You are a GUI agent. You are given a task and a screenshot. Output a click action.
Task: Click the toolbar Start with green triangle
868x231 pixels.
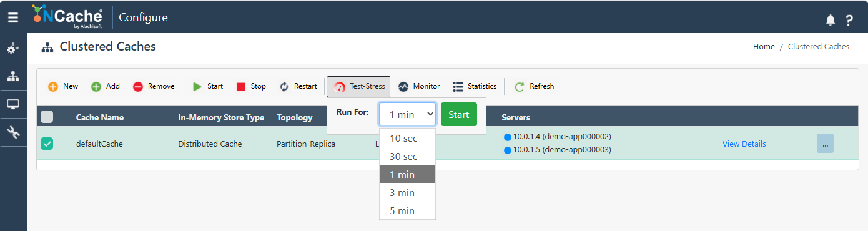(207, 86)
